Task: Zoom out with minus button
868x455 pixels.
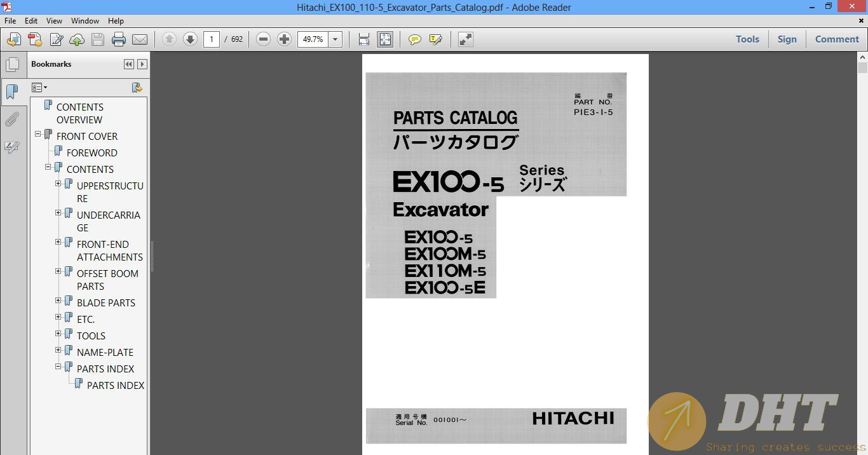Action: (263, 39)
